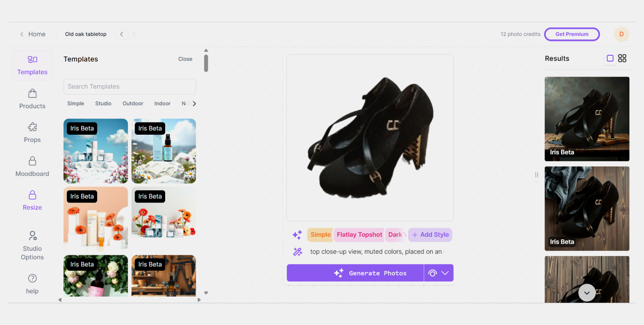Open the Templates sidebar panel

(32, 65)
